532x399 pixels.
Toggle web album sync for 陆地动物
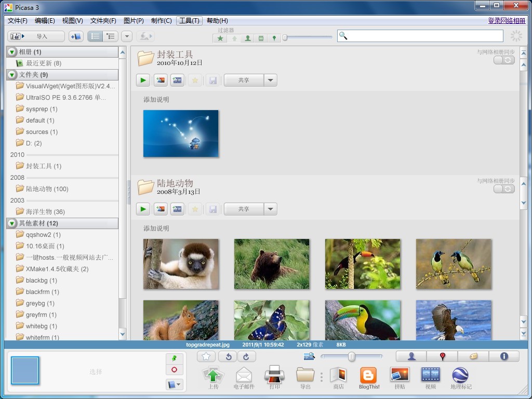click(x=504, y=189)
